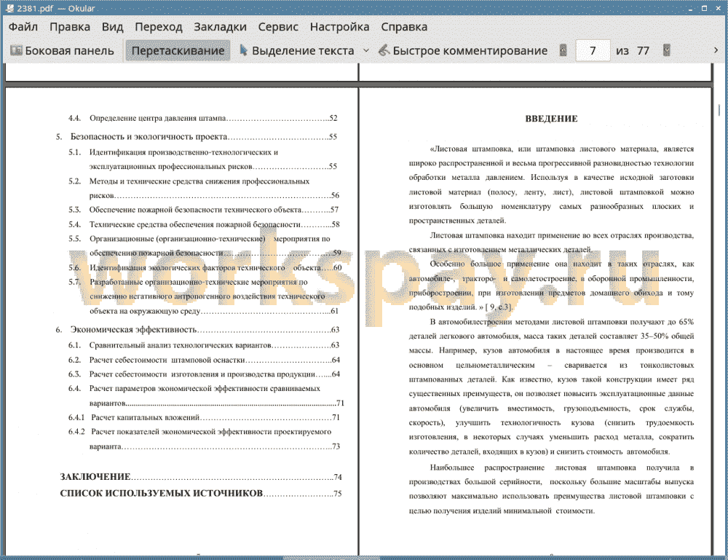Open the Правка menu

click(70, 27)
